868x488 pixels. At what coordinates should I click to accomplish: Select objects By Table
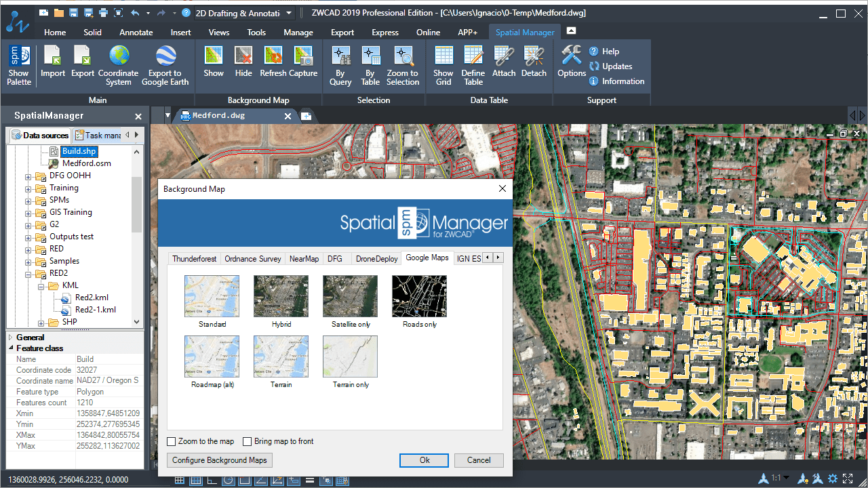point(370,66)
